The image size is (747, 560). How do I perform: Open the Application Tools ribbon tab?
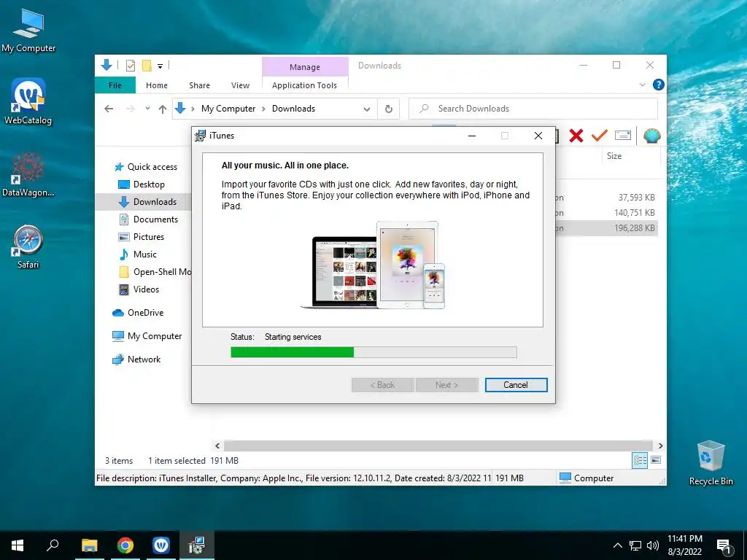click(x=304, y=85)
